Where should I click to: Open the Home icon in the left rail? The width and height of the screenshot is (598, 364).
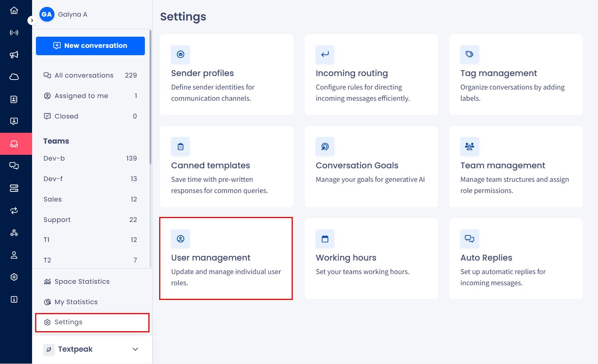click(x=14, y=10)
